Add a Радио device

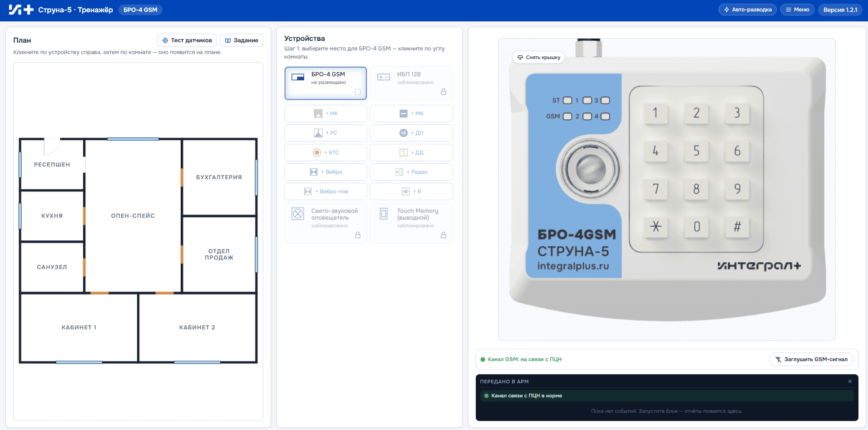click(411, 172)
